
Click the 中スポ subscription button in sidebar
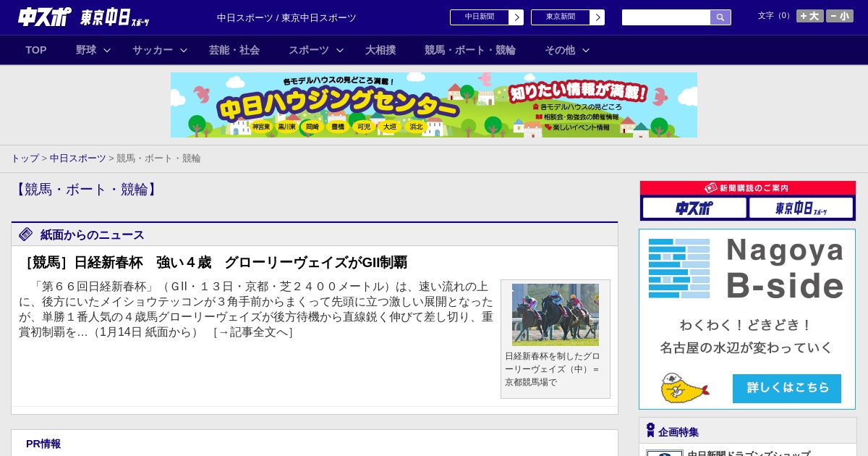coord(694,208)
